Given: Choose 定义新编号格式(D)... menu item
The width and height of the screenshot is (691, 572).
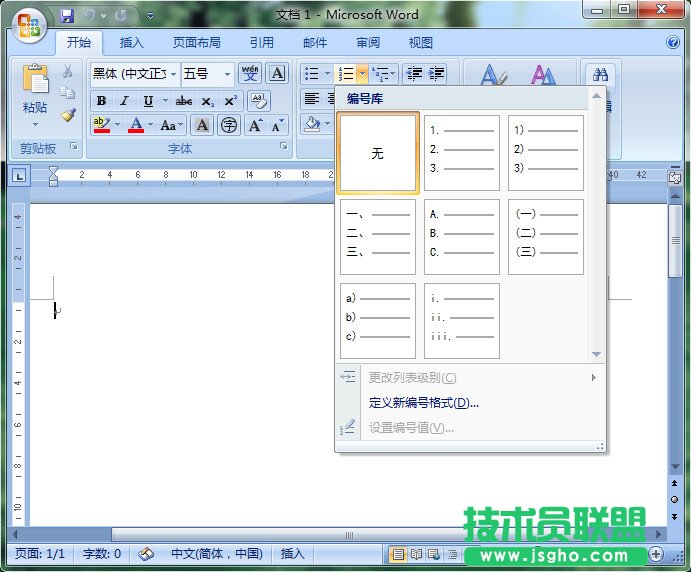Looking at the screenshot, I should pos(424,402).
